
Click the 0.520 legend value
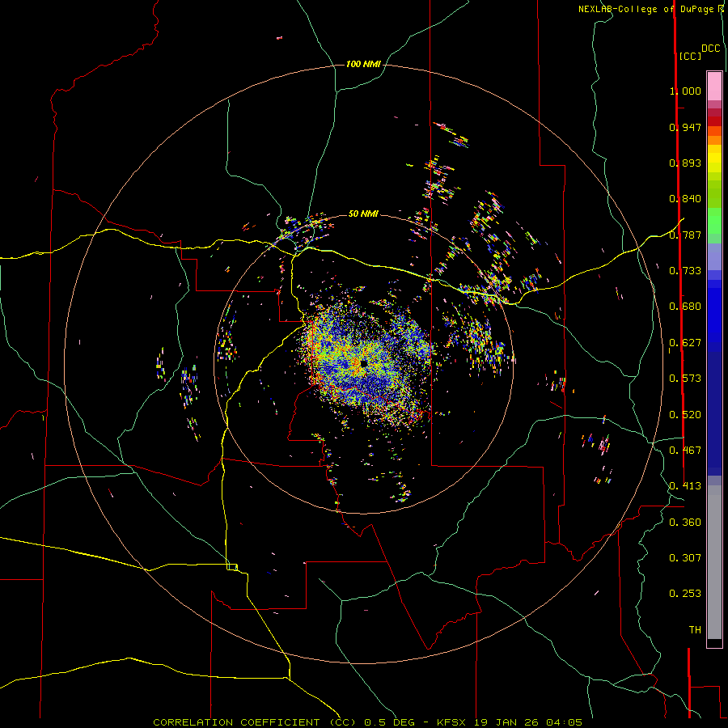pyautogui.click(x=685, y=415)
